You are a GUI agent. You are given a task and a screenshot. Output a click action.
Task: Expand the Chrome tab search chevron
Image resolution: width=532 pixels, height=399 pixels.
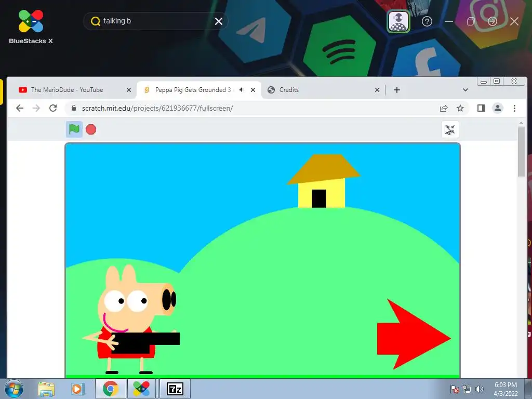point(465,90)
